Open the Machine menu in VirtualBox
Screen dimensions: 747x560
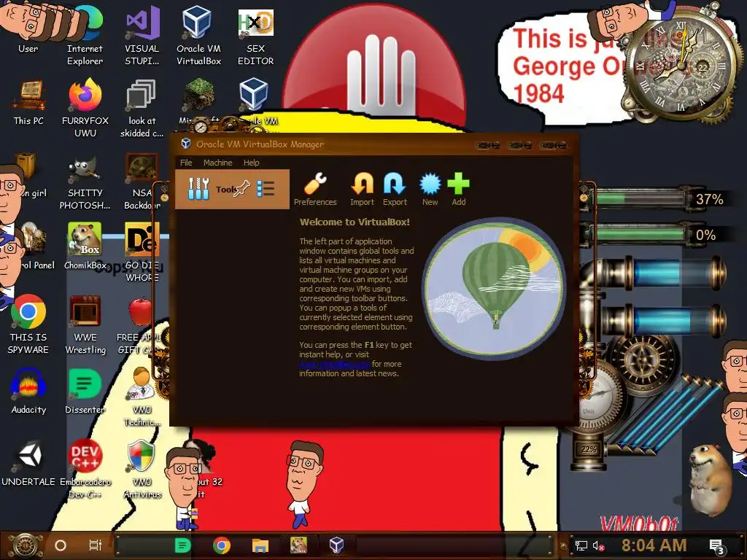217,163
